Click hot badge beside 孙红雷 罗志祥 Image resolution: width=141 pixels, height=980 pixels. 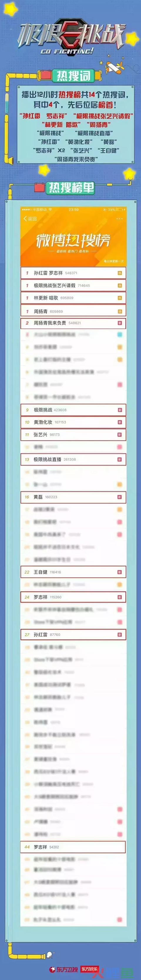(120, 273)
